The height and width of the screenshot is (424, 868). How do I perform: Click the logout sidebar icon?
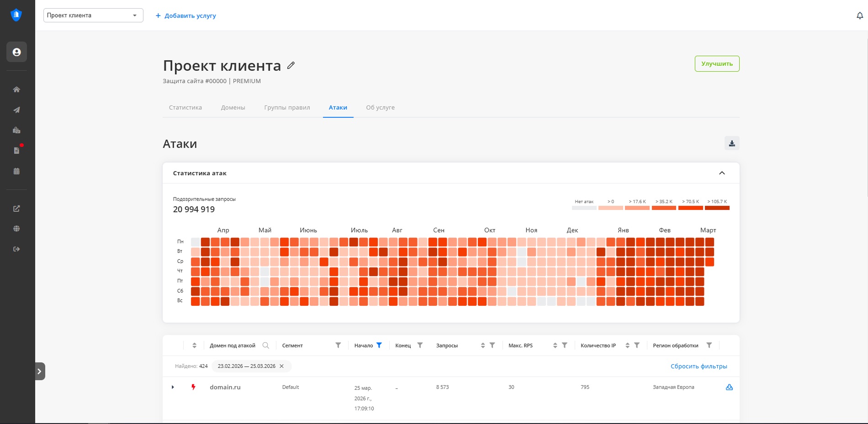click(16, 249)
